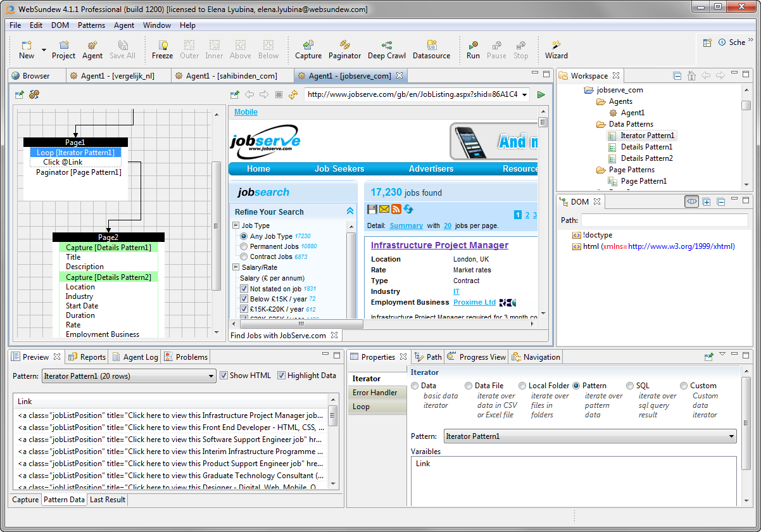Open the Properties view menu triangle
The height and width of the screenshot is (532, 761).
tap(722, 354)
